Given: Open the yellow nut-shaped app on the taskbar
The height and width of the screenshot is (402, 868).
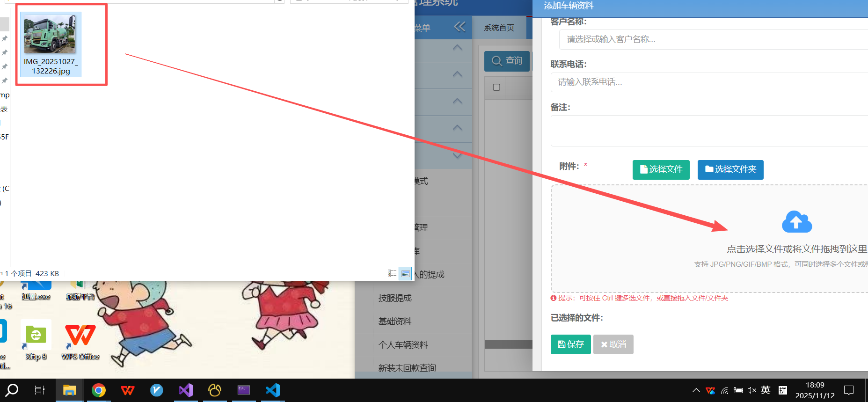Looking at the screenshot, I should tap(215, 390).
